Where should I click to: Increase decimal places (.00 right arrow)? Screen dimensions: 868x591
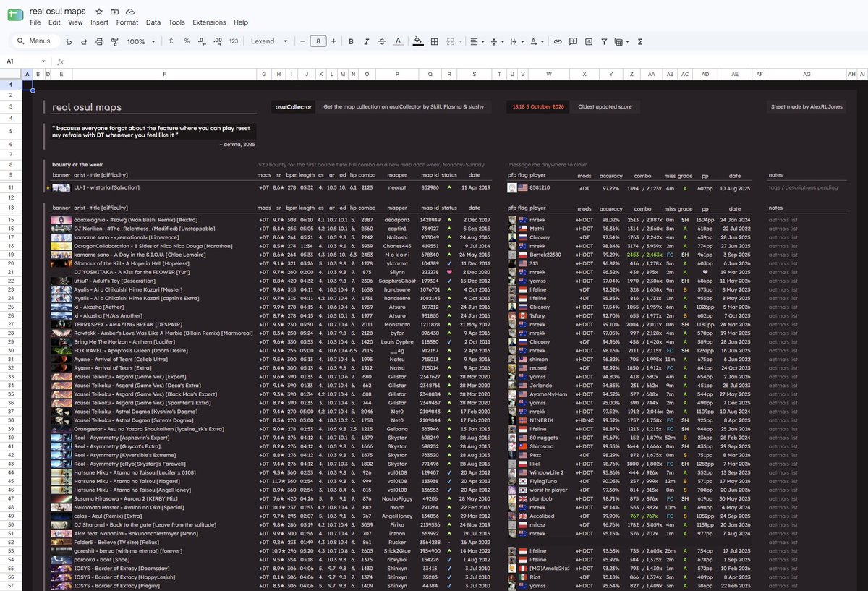tap(218, 42)
